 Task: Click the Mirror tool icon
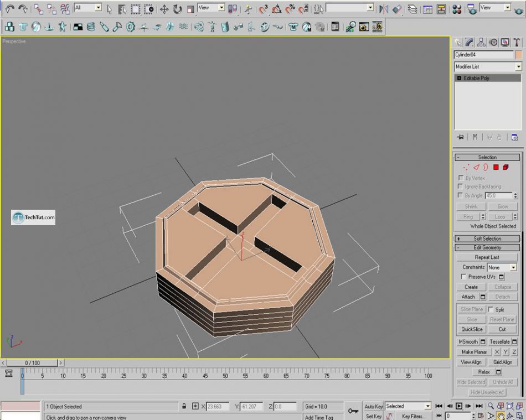point(384,9)
